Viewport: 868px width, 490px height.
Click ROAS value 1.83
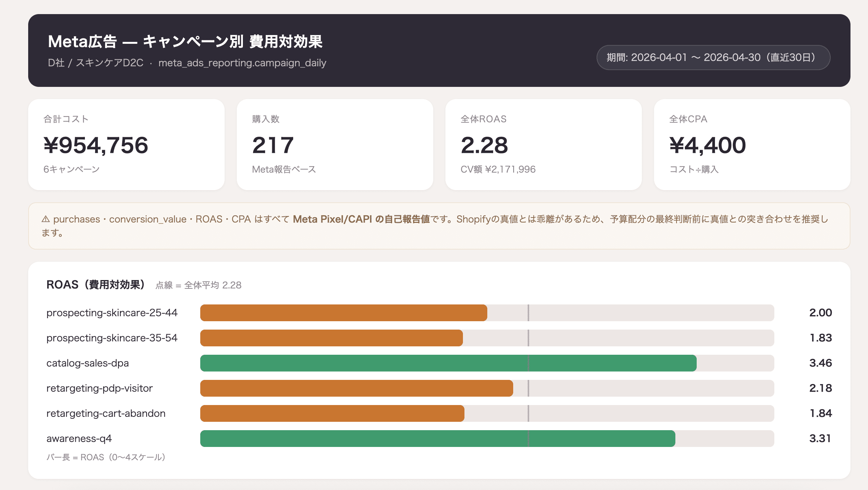point(821,338)
